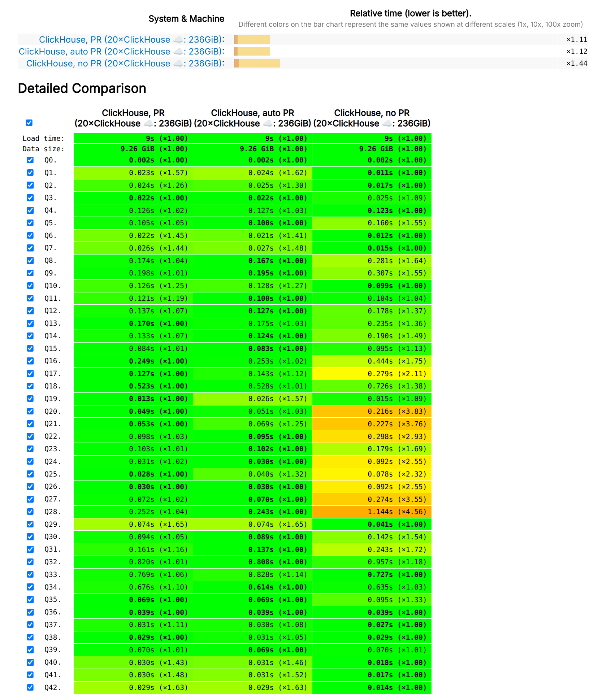607x700 pixels.
Task: Click the 'ClickHouse, no PR' relative time bar
Action: pos(257,63)
